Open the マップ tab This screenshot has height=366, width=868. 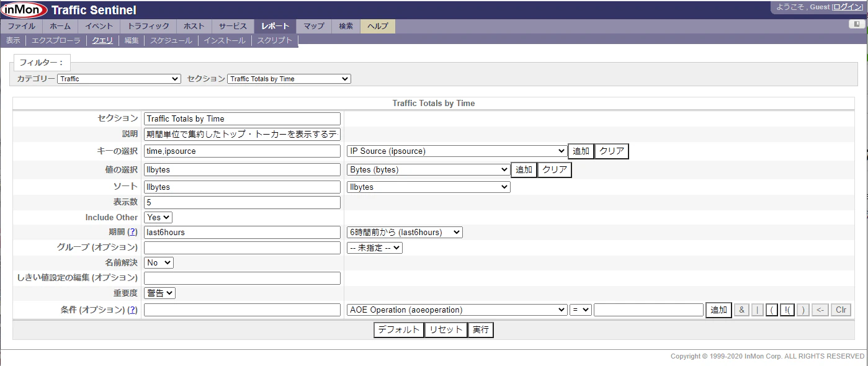click(314, 26)
